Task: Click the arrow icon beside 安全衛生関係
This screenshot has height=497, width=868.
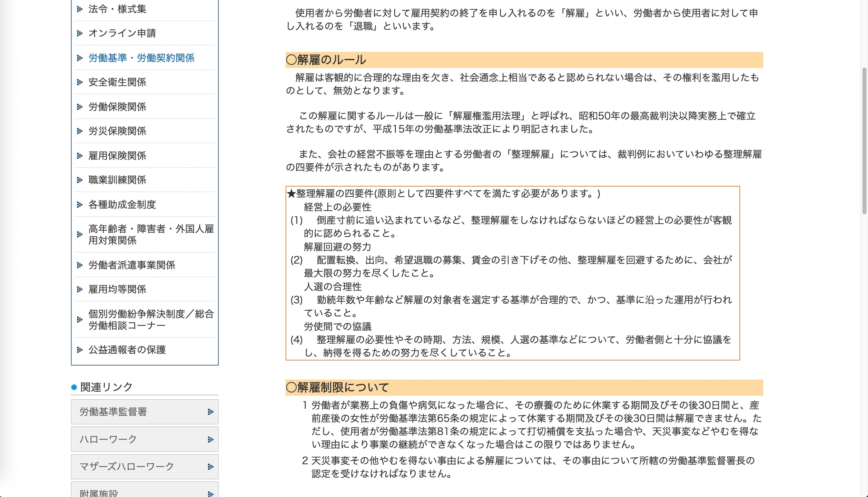Action: click(x=80, y=82)
